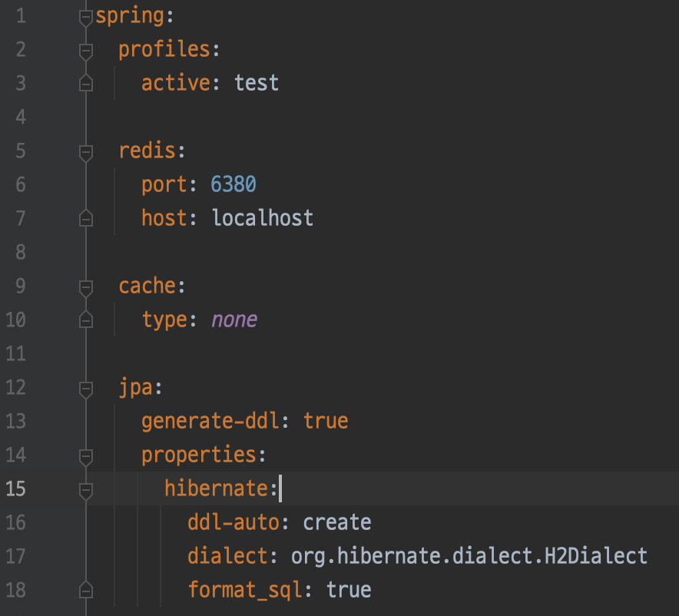
Task: Click the 'active' key
Action: click(176, 83)
